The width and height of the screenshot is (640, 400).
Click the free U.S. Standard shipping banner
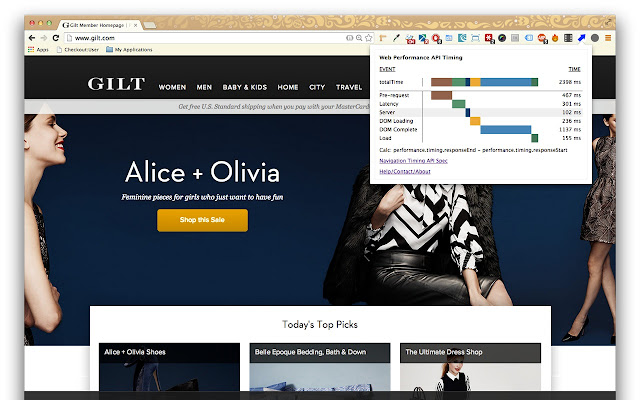(x=274, y=106)
